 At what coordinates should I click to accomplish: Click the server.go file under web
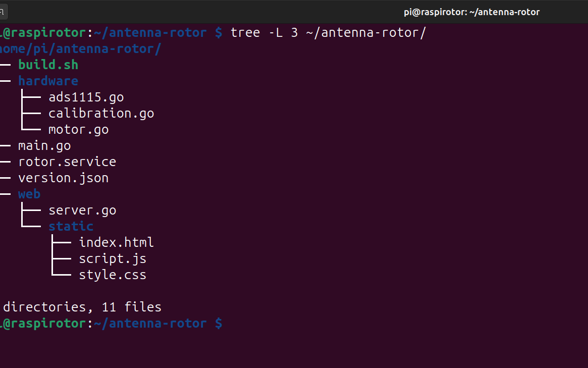click(82, 209)
